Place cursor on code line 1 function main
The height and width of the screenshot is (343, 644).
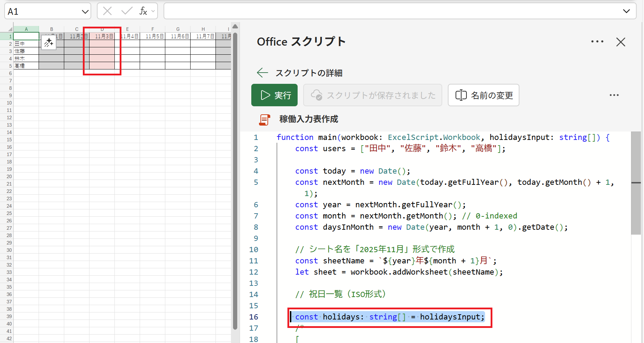tap(443, 137)
